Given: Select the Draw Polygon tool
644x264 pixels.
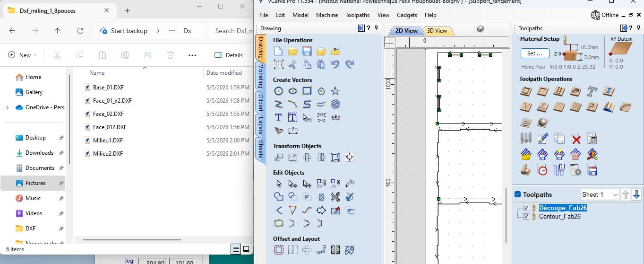Looking at the screenshot, I should pos(321,91).
